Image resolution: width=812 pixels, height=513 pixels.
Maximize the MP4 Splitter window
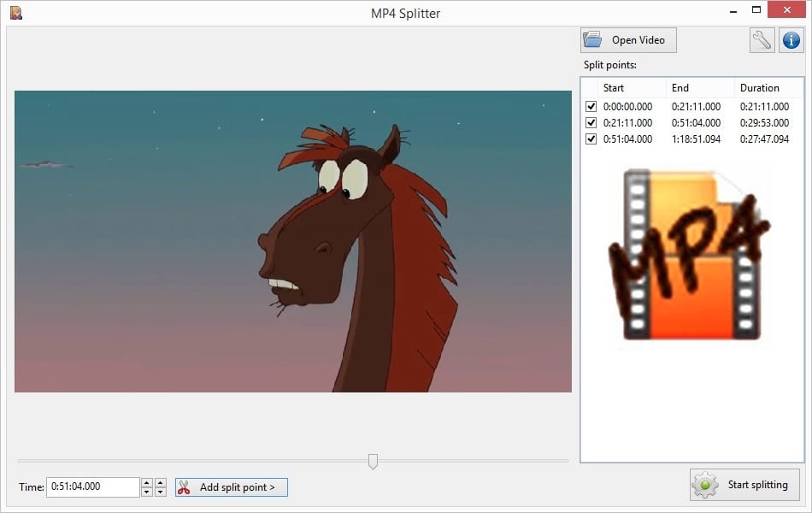tap(756, 10)
